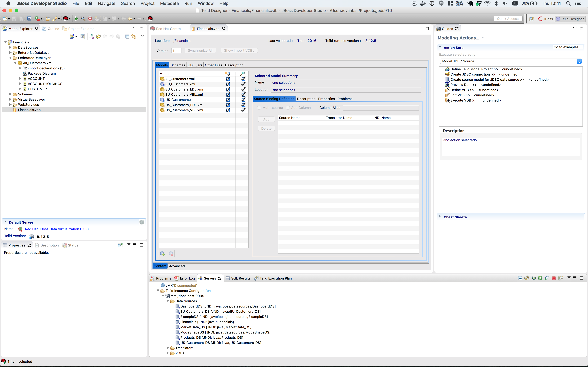Collapse all items in Model Explorer
588x367 pixels.
pos(127,36)
